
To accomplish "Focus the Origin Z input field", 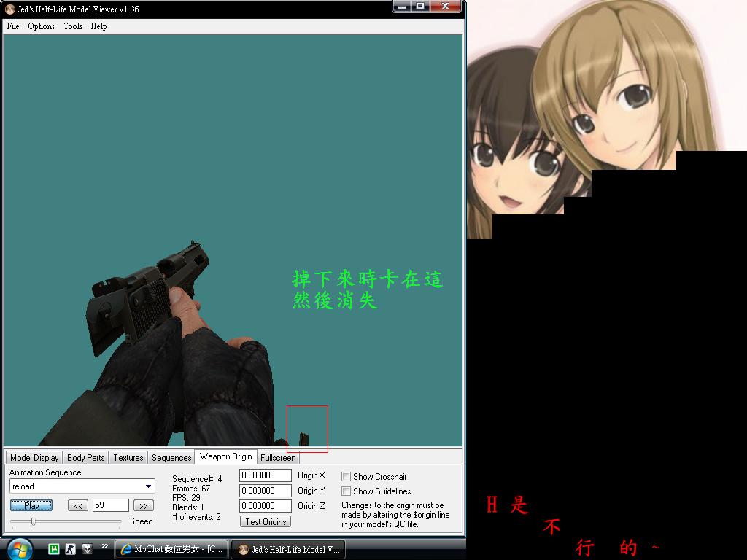I will tap(266, 506).
